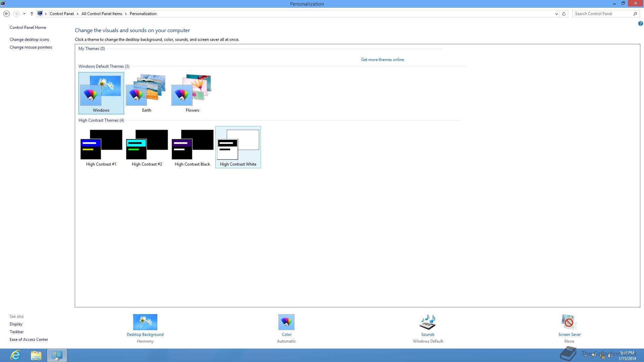Click the Control Panel breadcrumb
Image resolution: width=644 pixels, height=362 pixels.
pos(62,14)
